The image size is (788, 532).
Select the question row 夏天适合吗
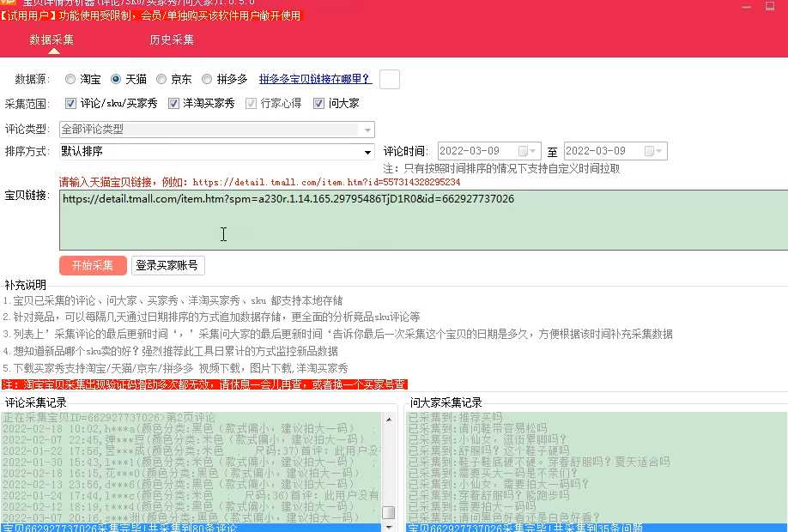[x=597, y=462]
